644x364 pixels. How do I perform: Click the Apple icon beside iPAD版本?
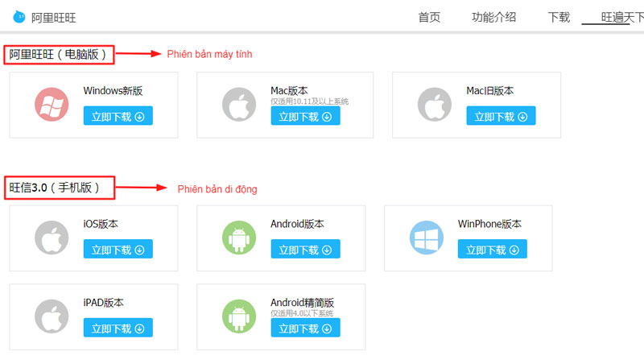(52, 316)
